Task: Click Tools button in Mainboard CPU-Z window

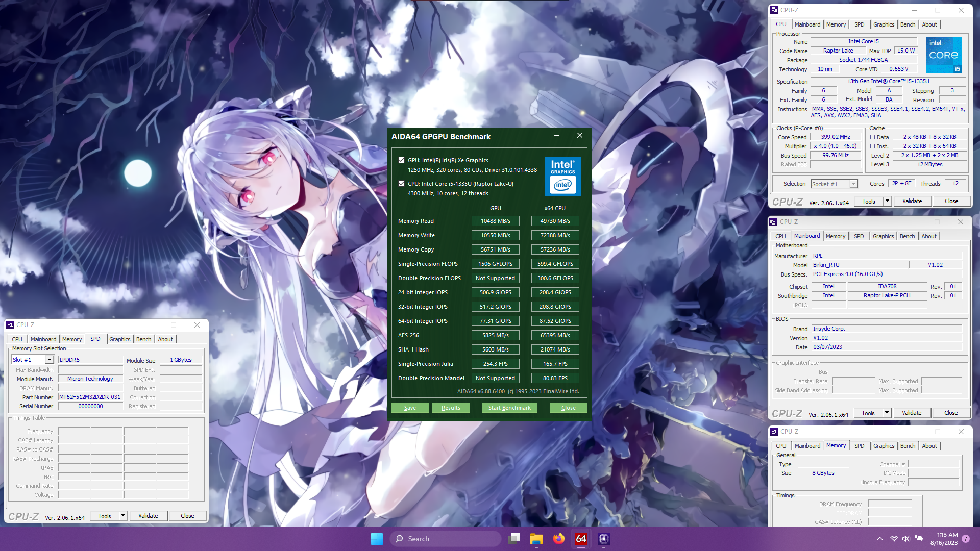Action: click(x=868, y=413)
